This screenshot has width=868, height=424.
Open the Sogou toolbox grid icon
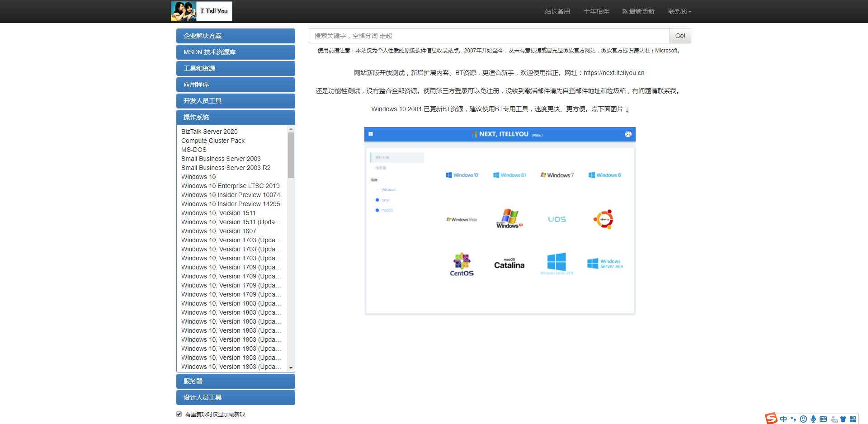coord(853,419)
